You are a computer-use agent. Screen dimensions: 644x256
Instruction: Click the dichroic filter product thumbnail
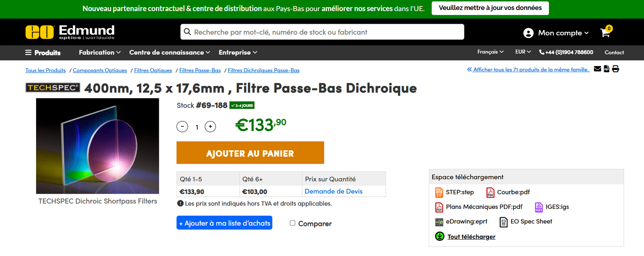click(97, 146)
